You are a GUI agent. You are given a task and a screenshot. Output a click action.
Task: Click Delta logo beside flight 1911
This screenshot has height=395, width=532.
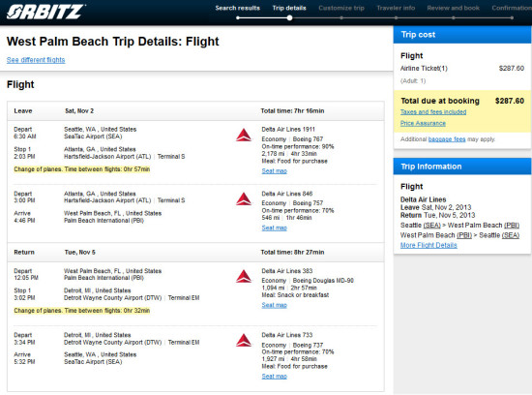[244, 136]
